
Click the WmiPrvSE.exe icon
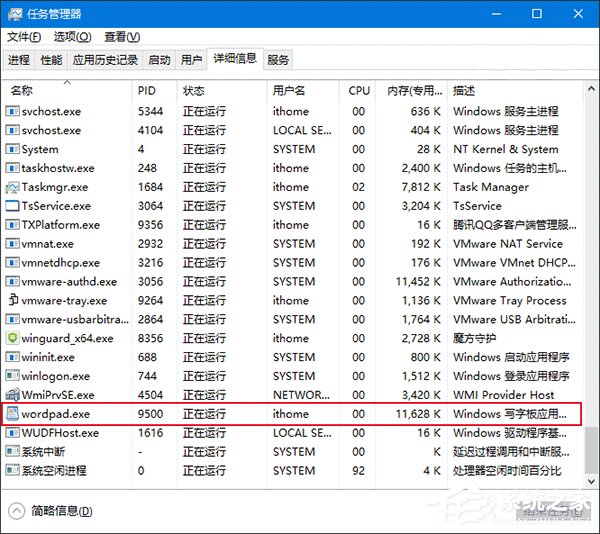click(x=12, y=394)
